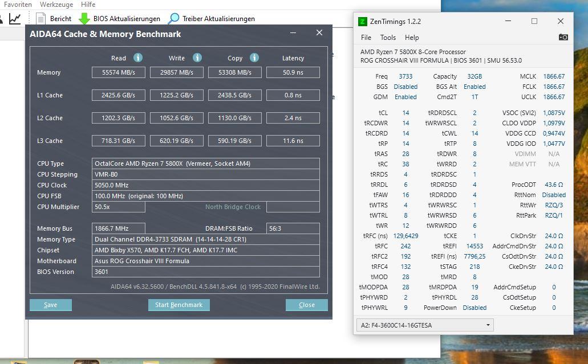Take ZenTimings screenshot with camera icon
Viewport: 588px width, 364px height.
563,37
